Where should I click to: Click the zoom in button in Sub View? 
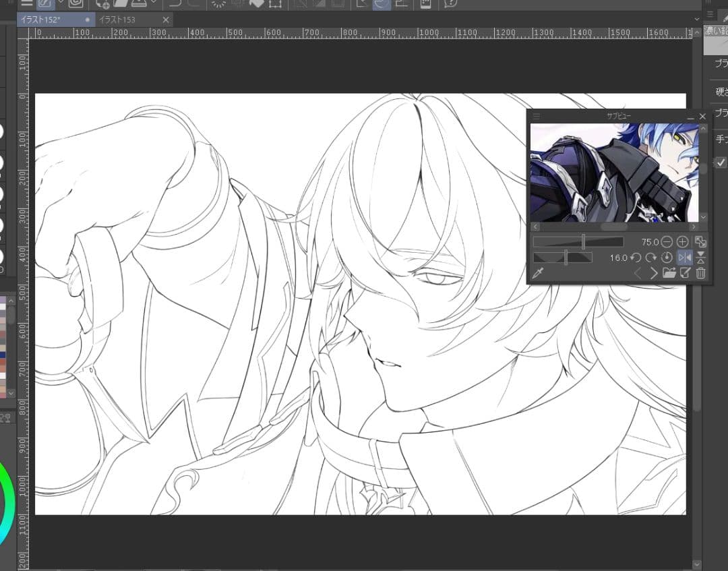click(682, 241)
